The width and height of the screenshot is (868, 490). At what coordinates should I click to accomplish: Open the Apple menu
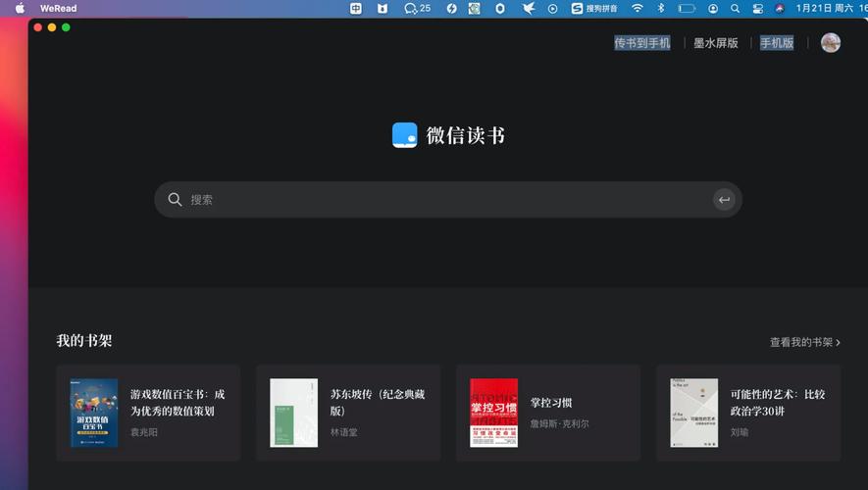20,8
